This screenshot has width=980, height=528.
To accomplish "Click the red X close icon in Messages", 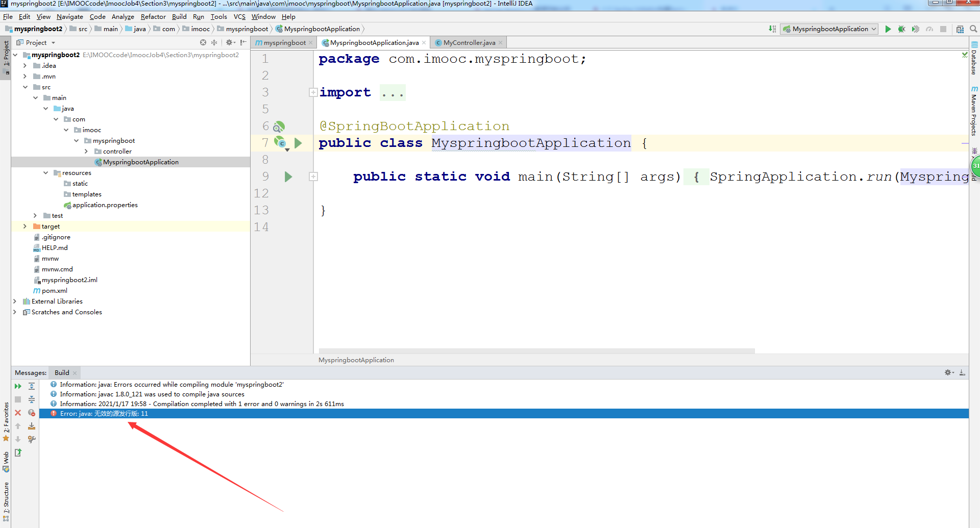I will (18, 413).
